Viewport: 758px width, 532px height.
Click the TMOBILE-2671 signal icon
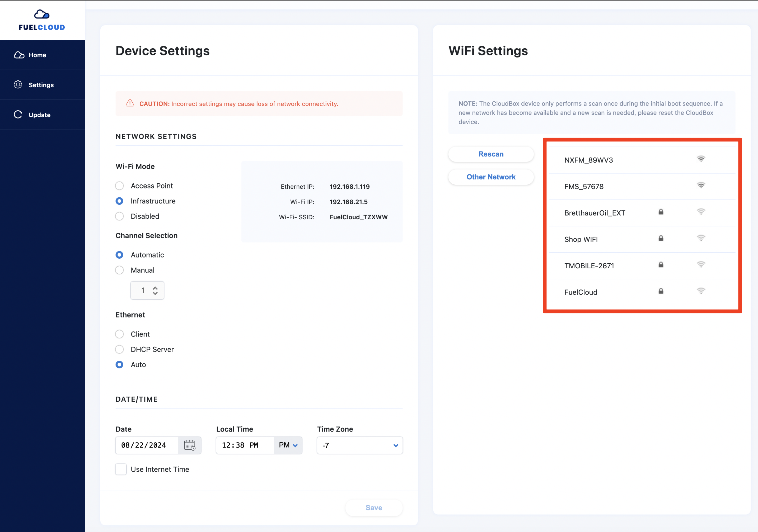coord(701,264)
